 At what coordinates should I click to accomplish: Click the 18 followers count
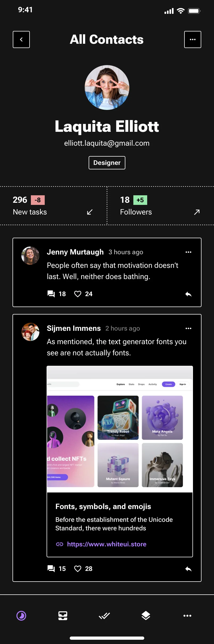125,200
